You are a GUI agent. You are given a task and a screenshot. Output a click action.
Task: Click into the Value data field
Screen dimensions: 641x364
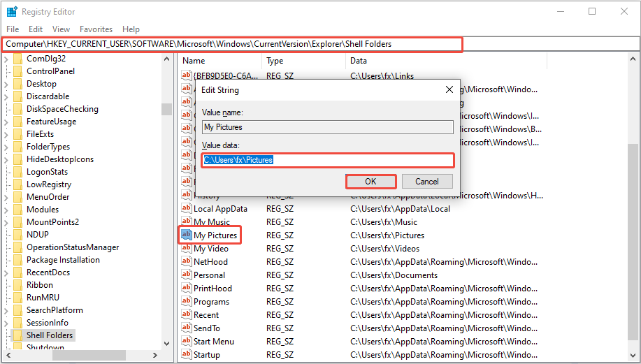[328, 160]
